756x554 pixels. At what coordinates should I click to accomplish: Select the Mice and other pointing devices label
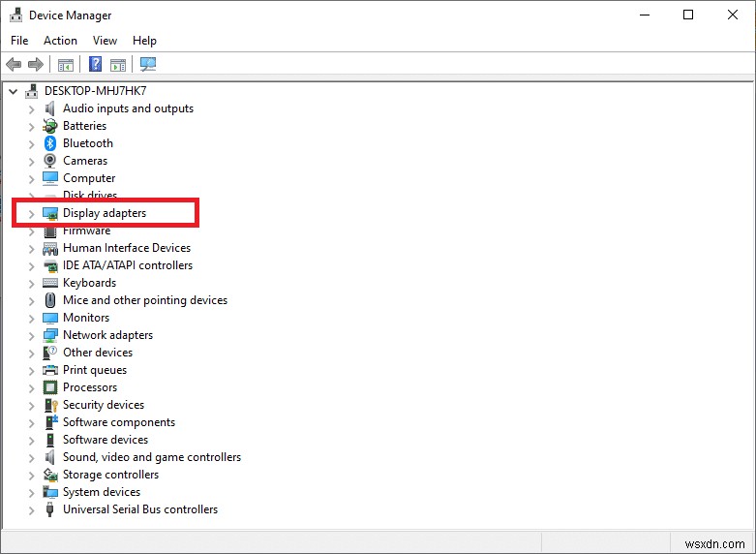coord(145,300)
